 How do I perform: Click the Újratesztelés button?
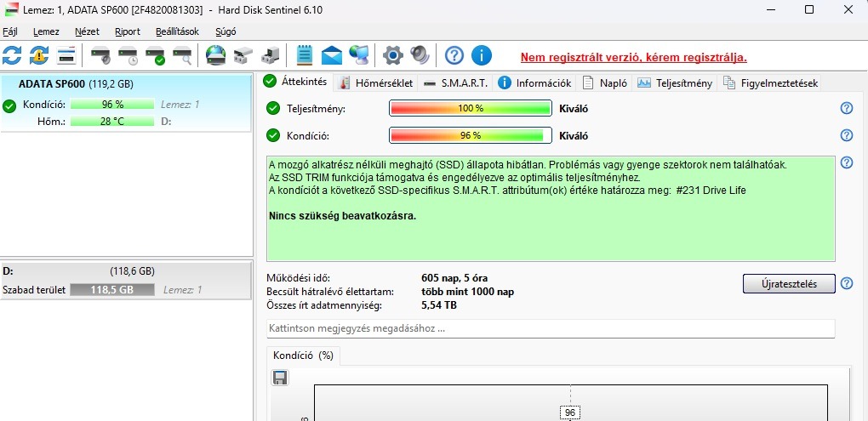pyautogui.click(x=789, y=284)
